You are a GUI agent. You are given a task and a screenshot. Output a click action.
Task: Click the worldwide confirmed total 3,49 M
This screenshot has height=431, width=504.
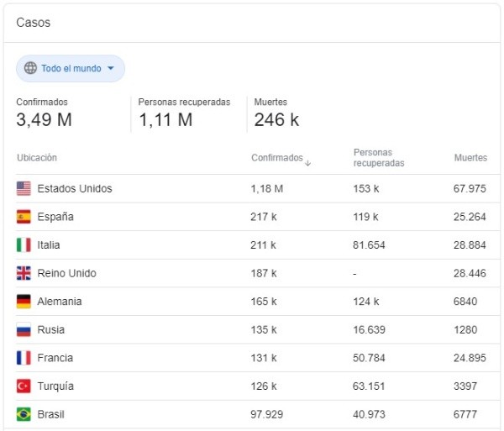click(x=44, y=120)
